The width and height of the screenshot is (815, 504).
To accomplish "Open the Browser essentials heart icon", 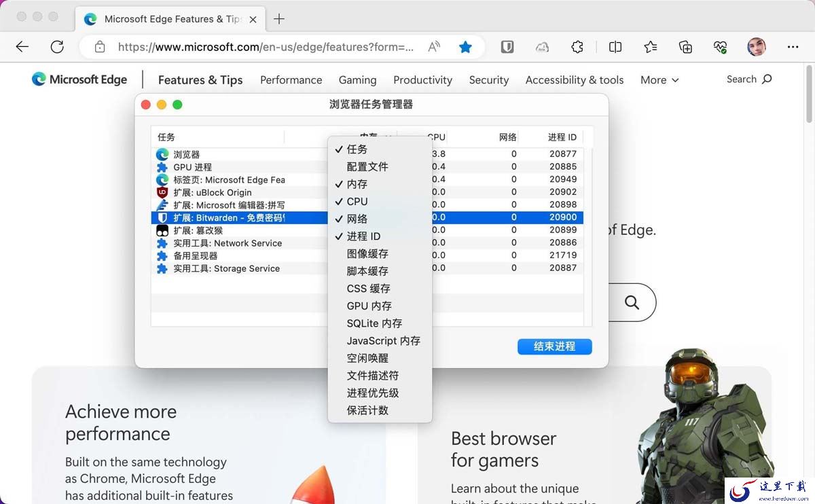I will 721,47.
